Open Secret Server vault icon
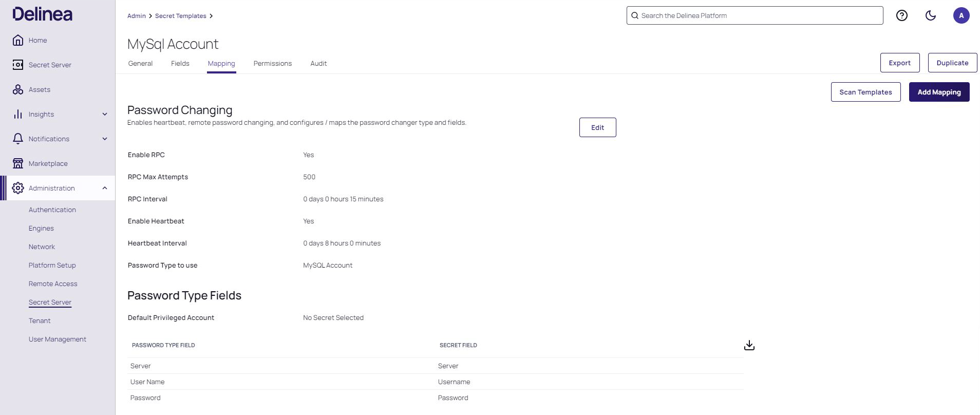The width and height of the screenshot is (980, 415). click(18, 65)
